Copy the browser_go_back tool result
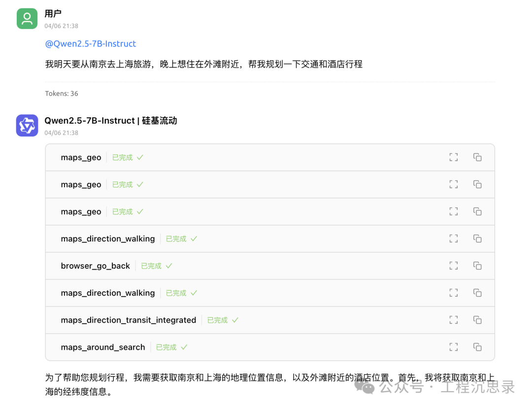The height and width of the screenshot is (408, 532). click(477, 265)
